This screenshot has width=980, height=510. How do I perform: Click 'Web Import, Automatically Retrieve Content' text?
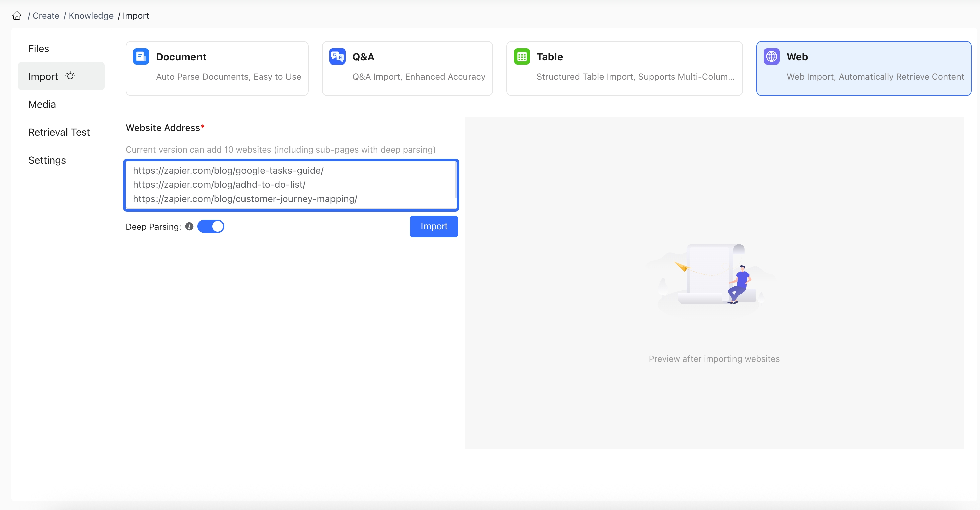(875, 77)
